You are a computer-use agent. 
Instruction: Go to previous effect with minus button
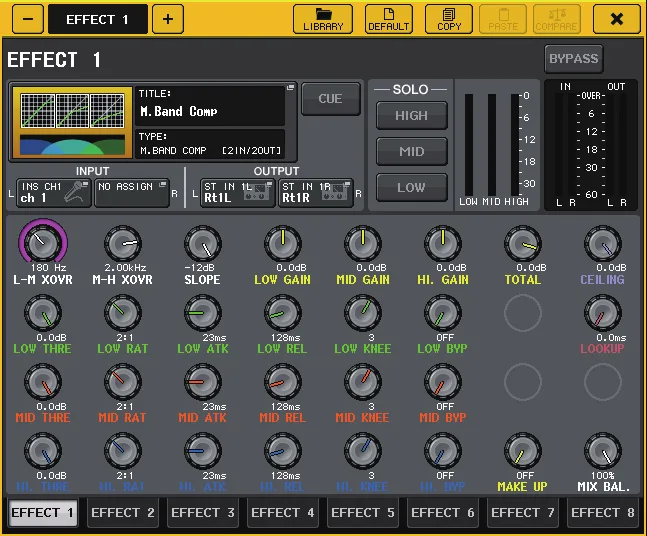[x=28, y=19]
